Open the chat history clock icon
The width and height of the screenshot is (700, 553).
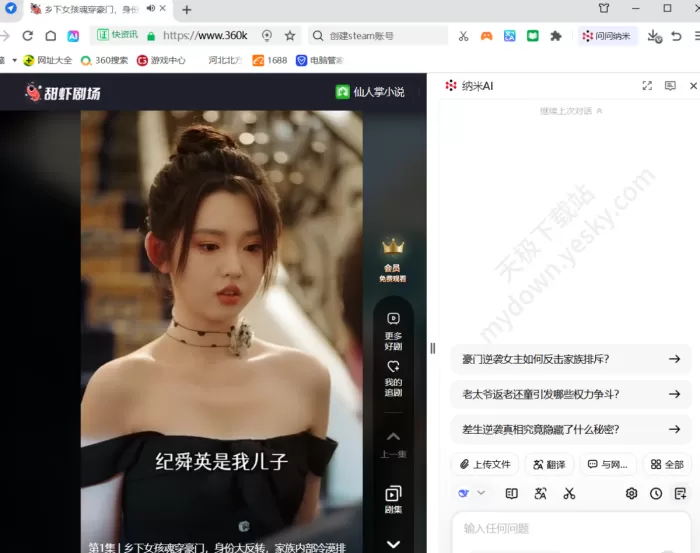click(x=656, y=493)
